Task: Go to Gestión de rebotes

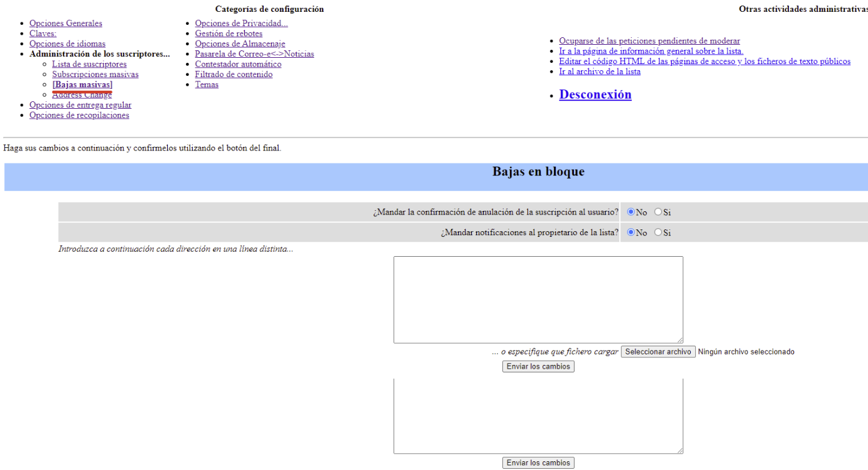Action: pos(229,34)
